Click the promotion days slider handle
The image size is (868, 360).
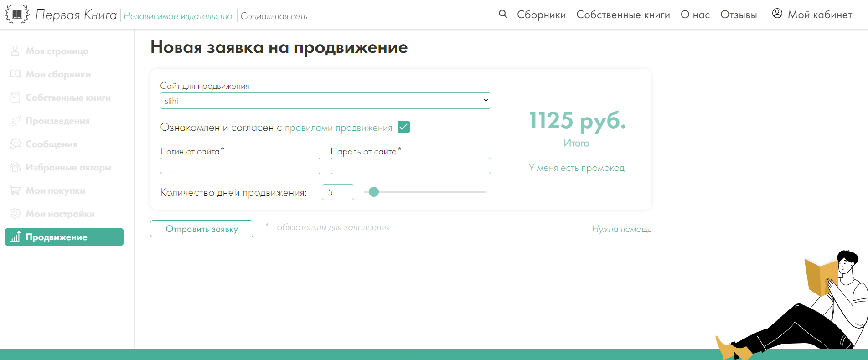click(x=374, y=192)
